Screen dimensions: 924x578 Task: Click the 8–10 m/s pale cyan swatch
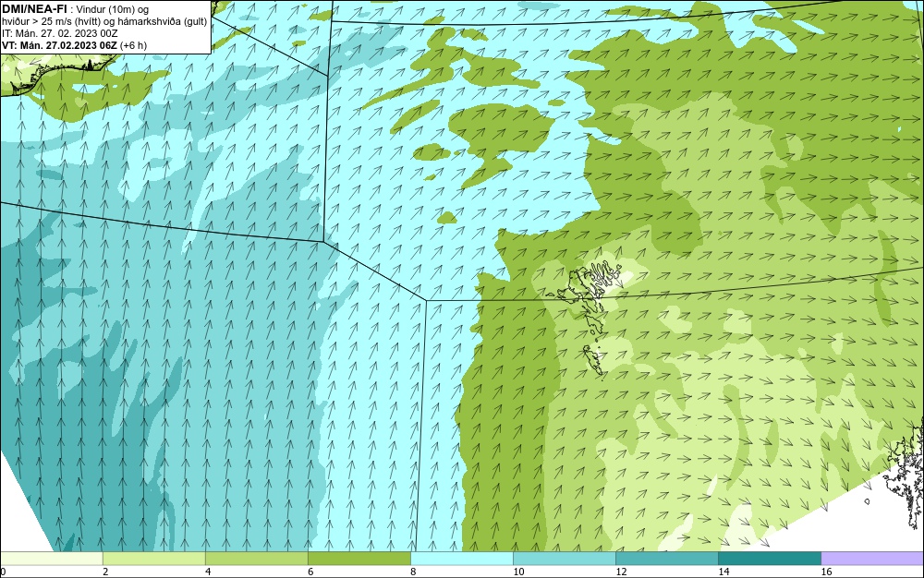461,558
